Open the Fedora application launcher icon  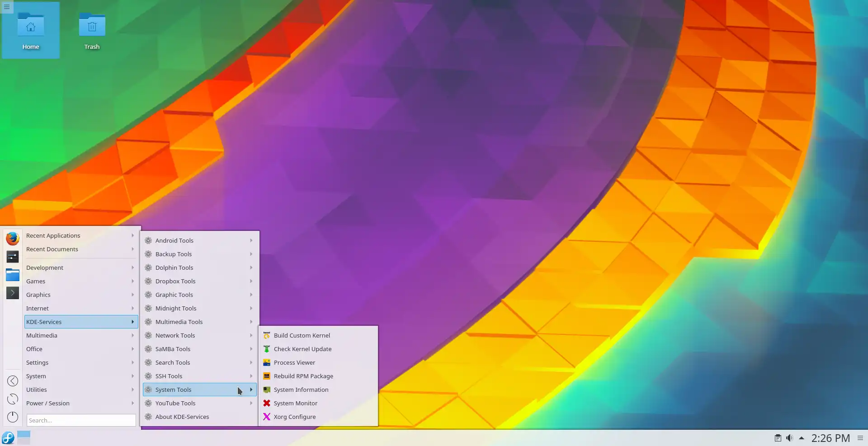[8, 438]
